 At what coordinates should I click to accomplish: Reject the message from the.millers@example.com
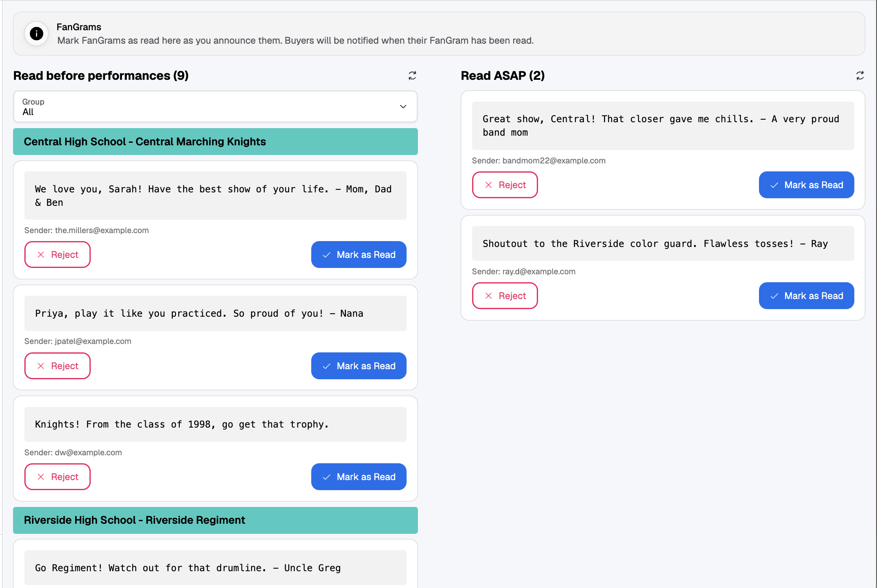point(58,255)
